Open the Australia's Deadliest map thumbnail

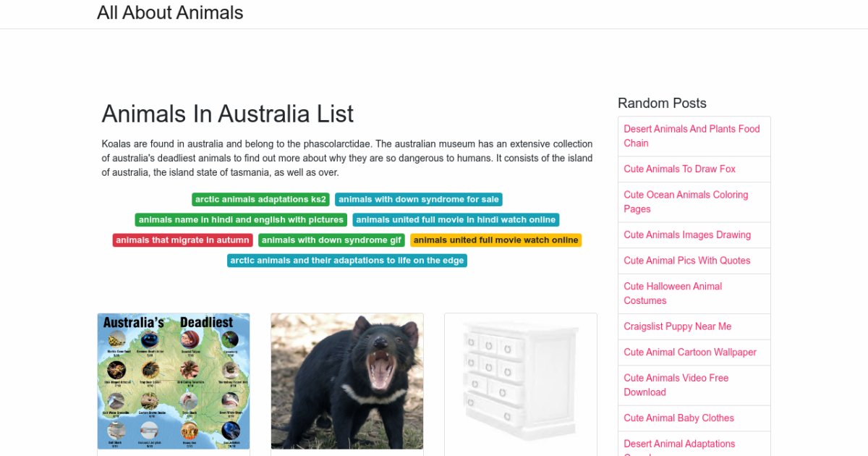click(174, 381)
